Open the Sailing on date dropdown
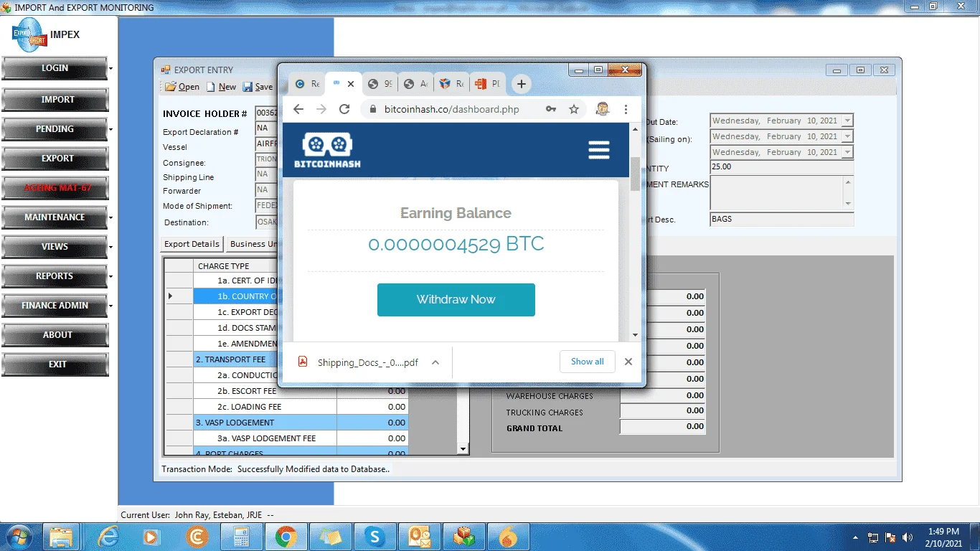980x551 pixels. 847,136
